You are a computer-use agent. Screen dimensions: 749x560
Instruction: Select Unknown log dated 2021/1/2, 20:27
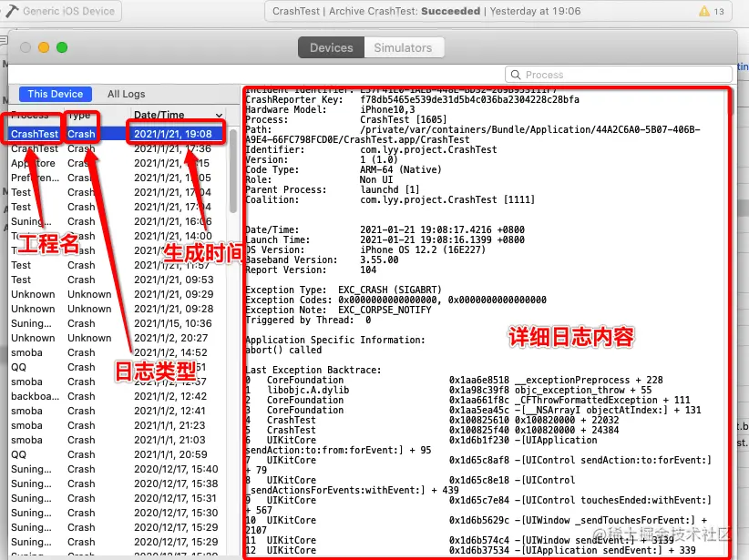(117, 338)
